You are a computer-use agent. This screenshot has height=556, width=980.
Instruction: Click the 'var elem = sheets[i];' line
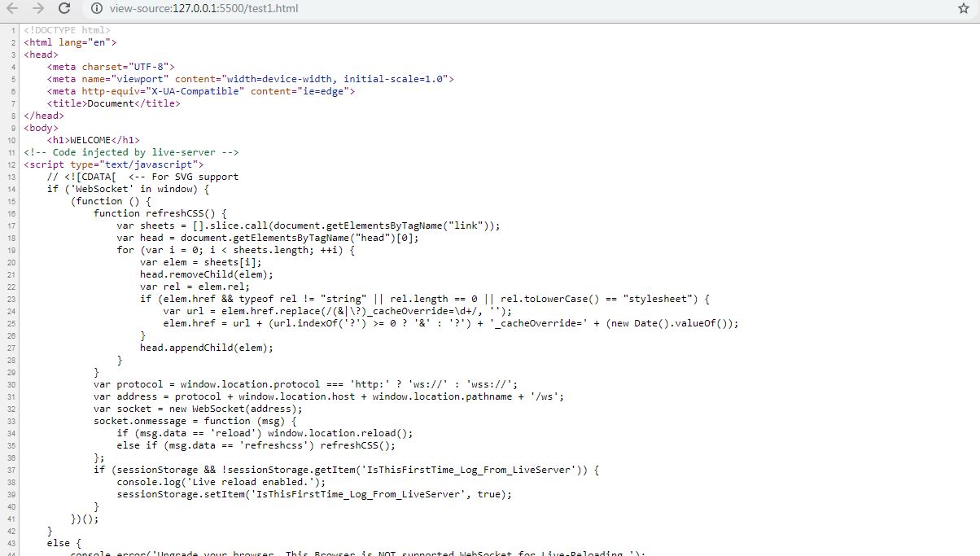point(201,262)
